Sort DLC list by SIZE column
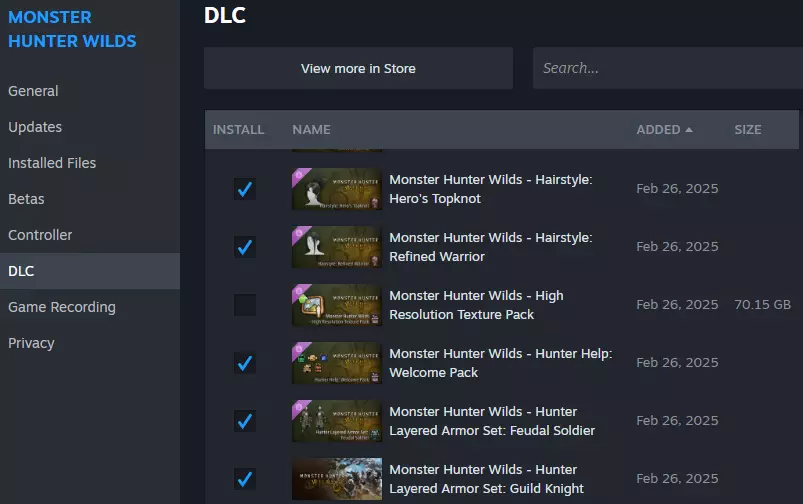 748,130
